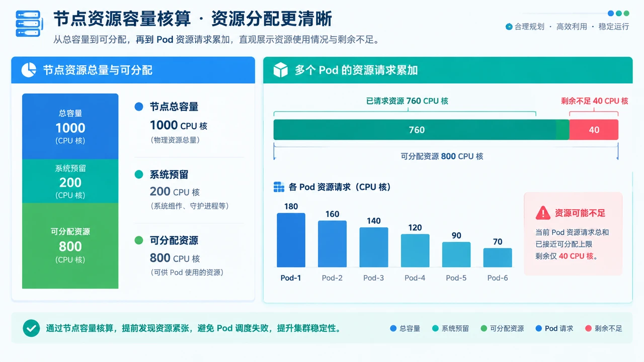
Task: Click the Pod-6 bar with value 70
Action: (498, 257)
